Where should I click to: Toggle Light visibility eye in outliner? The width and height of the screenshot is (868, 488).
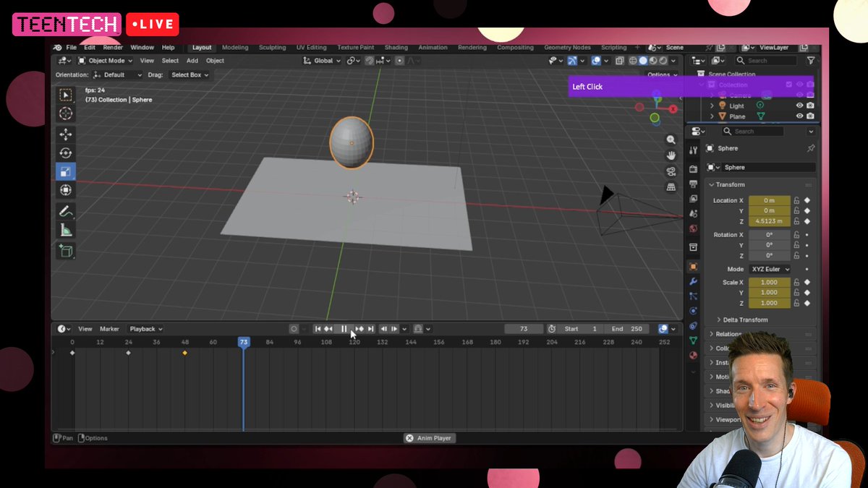[x=800, y=106]
